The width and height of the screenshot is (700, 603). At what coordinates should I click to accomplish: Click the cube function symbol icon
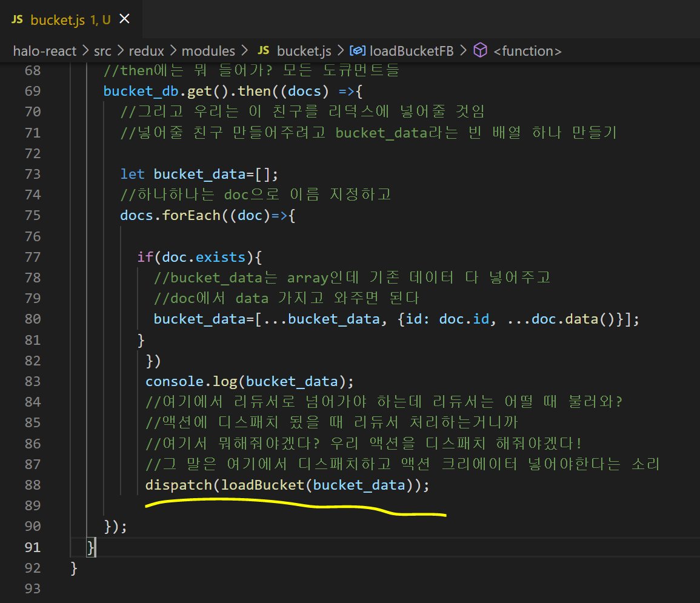[480, 50]
